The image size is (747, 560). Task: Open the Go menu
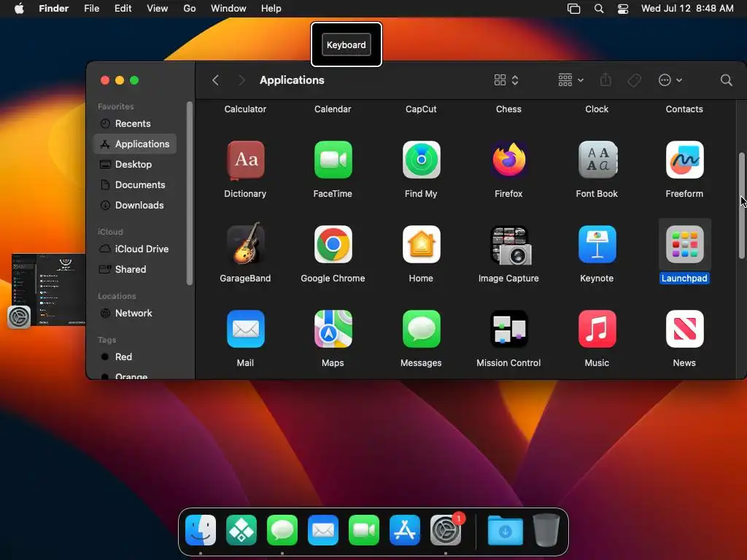(190, 8)
